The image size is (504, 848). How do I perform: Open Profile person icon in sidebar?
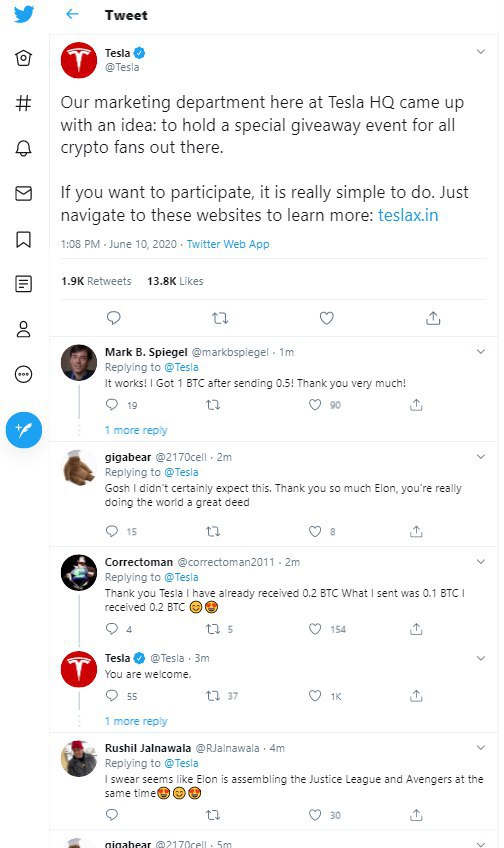point(23,329)
